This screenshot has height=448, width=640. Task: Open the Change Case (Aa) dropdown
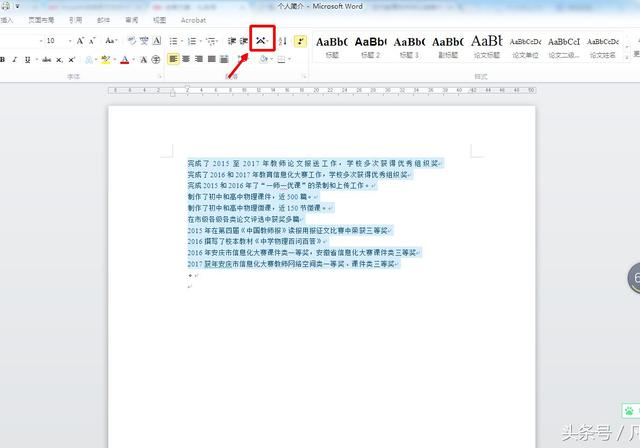click(x=111, y=41)
